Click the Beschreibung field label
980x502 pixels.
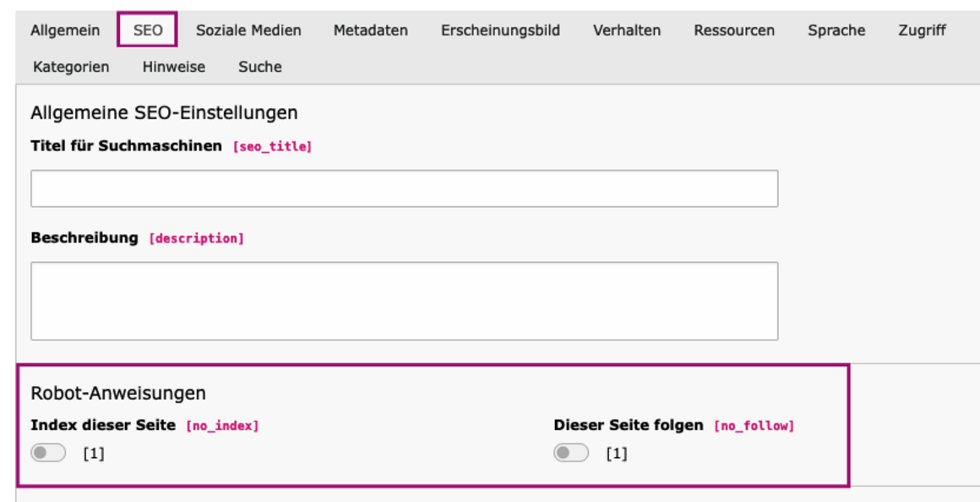point(84,238)
